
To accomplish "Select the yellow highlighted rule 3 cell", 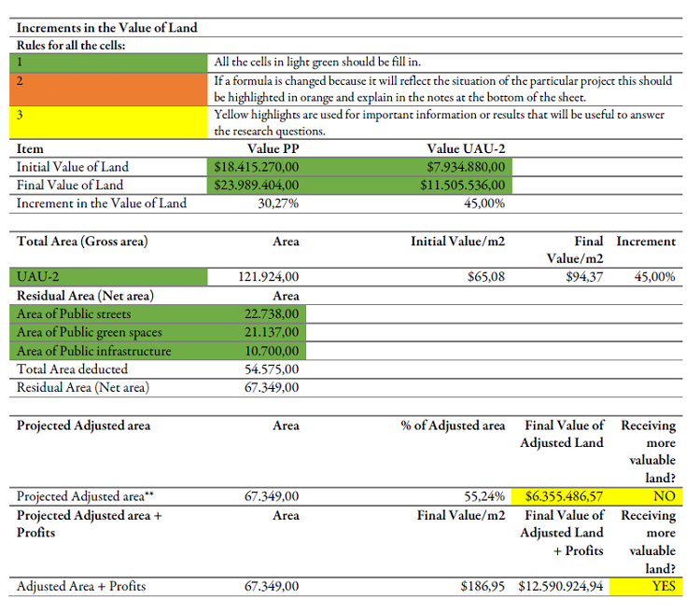I will (x=112, y=122).
